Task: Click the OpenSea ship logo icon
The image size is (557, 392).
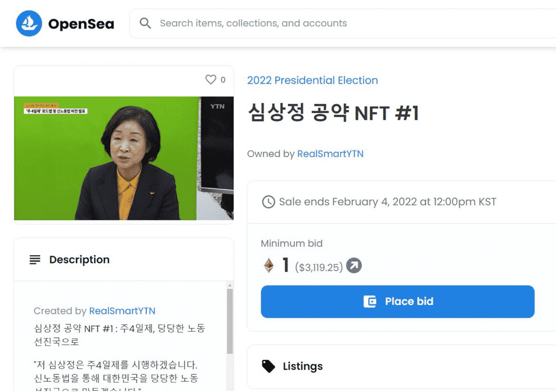Action: pyautogui.click(x=29, y=24)
